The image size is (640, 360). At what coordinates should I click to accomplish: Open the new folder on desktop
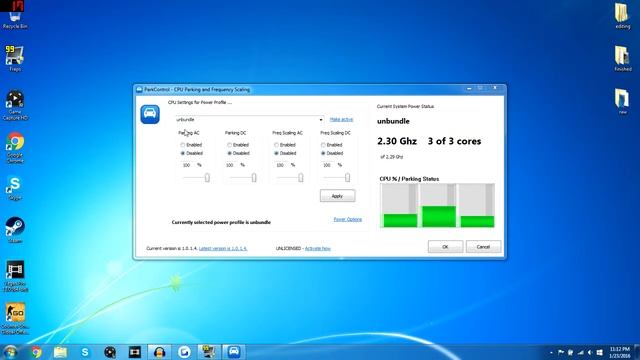[622, 101]
